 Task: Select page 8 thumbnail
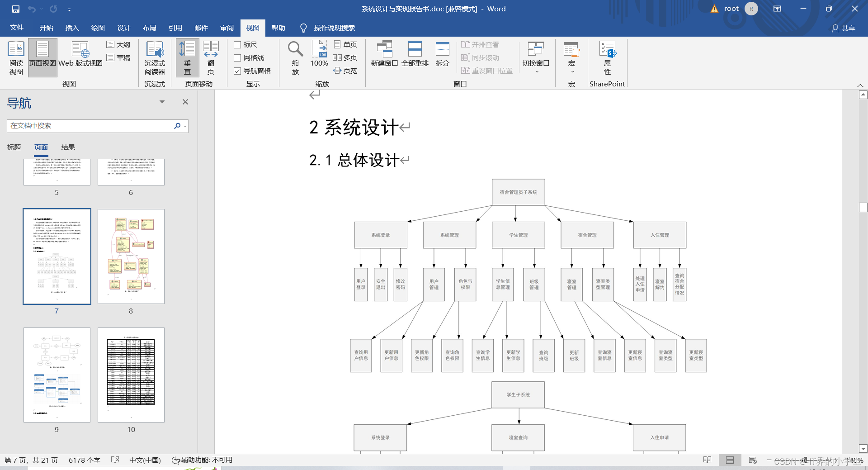pyautogui.click(x=131, y=256)
